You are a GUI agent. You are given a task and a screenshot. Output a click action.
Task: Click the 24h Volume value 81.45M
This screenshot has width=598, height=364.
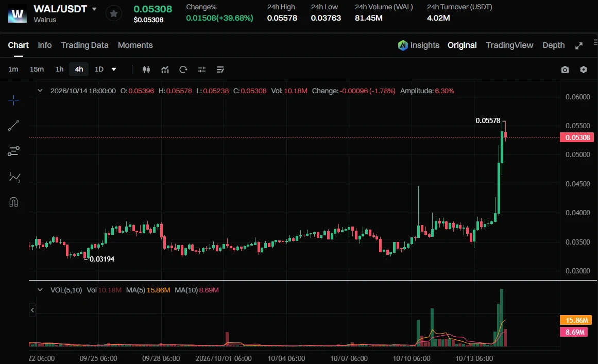click(368, 18)
